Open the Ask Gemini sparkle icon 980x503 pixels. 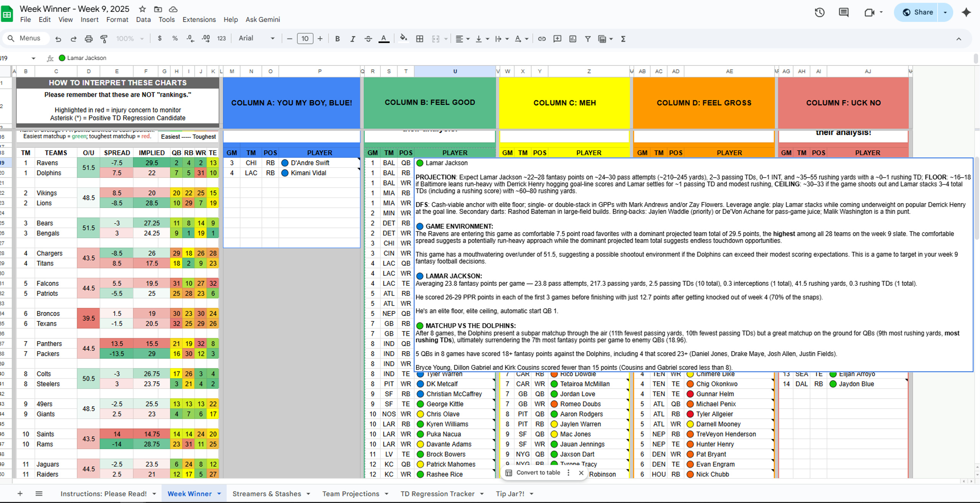pos(966,12)
